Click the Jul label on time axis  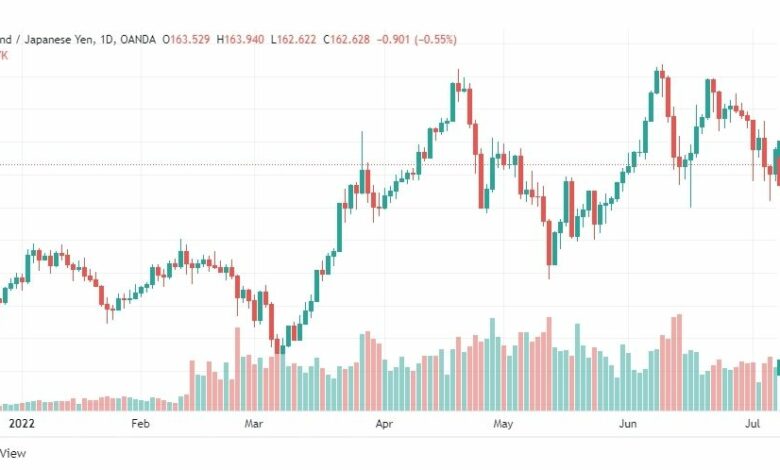pos(753,424)
